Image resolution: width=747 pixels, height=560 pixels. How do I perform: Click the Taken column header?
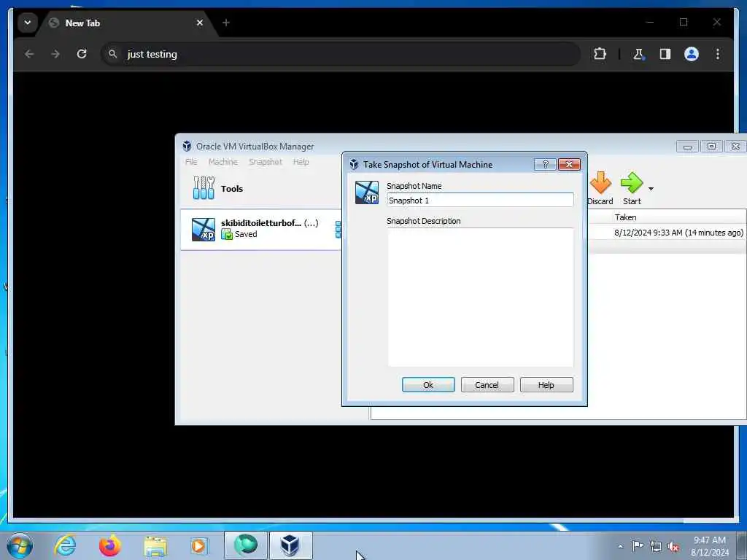[625, 217]
